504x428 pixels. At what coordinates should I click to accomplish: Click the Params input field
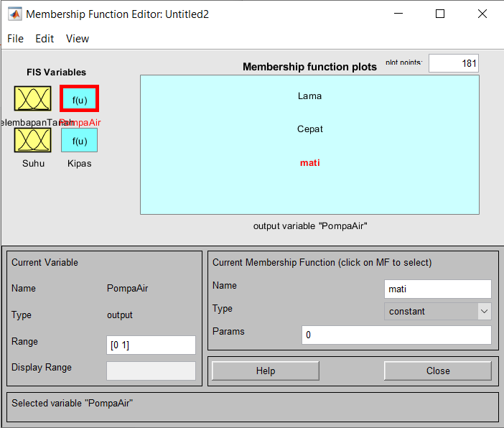coord(396,335)
